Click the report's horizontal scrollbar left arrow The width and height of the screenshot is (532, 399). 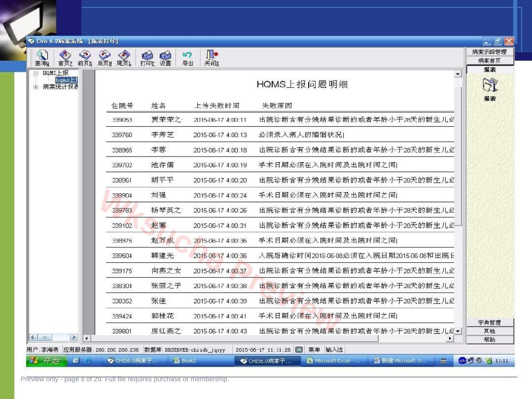point(86,339)
